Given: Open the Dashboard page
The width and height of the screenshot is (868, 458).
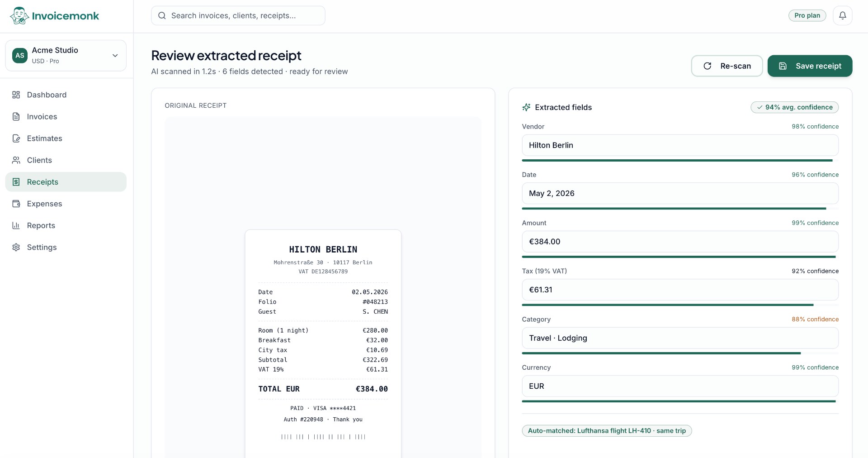Looking at the screenshot, I should [x=66, y=95].
